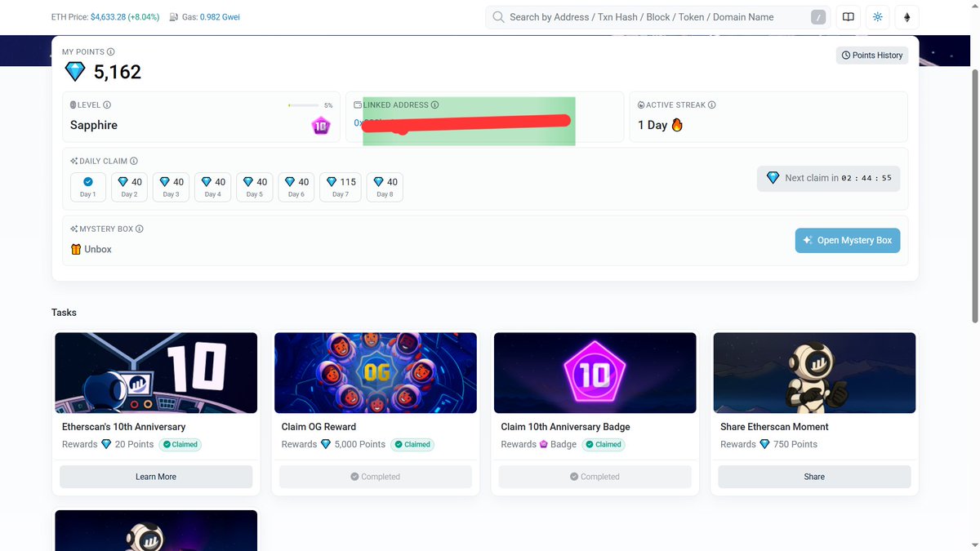
Task: Click the My Points info icon
Action: (111, 52)
